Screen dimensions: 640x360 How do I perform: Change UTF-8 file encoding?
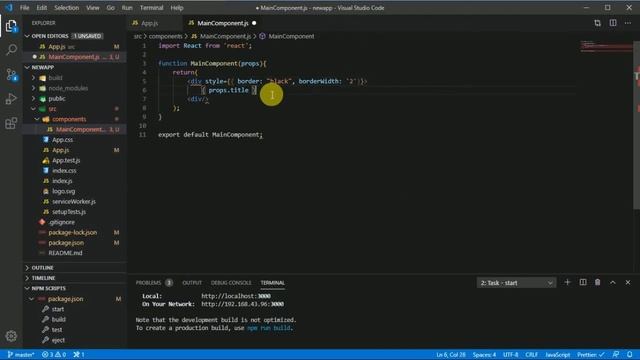tap(510, 354)
